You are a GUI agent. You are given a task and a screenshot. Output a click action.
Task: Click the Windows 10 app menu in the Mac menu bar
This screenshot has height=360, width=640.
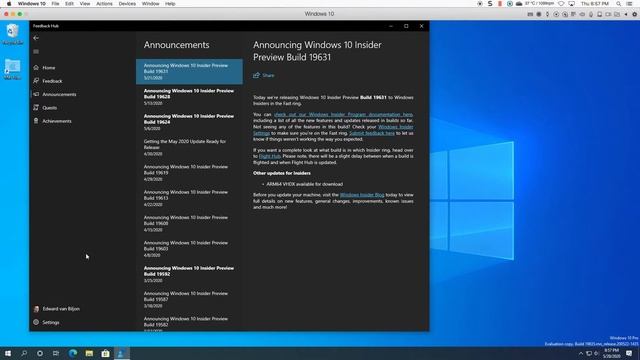(31, 4)
